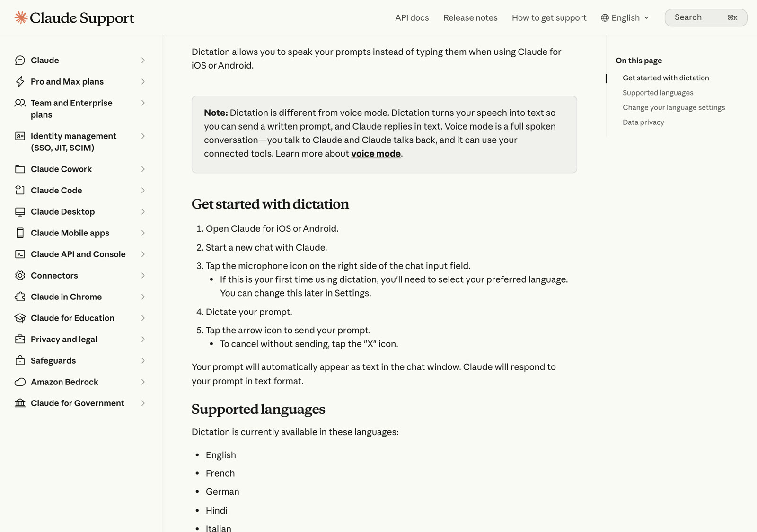This screenshot has width=757, height=532.
Task: Click the lock icon beside Safeguards
Action: click(20, 360)
